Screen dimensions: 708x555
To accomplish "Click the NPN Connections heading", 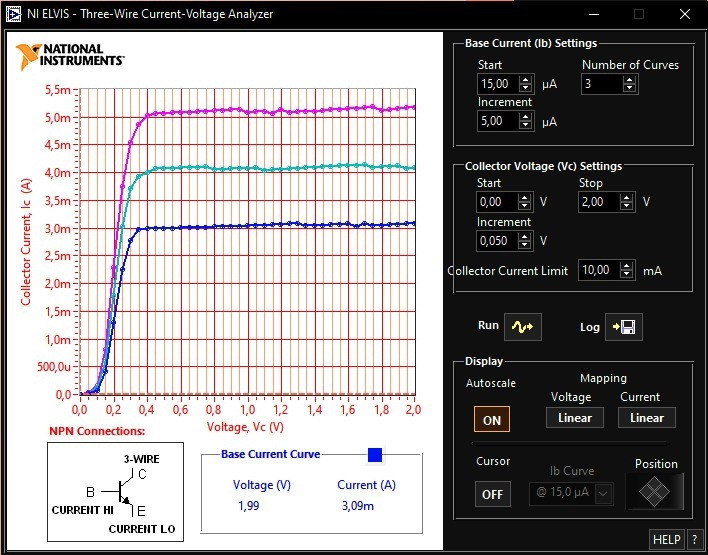I will [97, 431].
